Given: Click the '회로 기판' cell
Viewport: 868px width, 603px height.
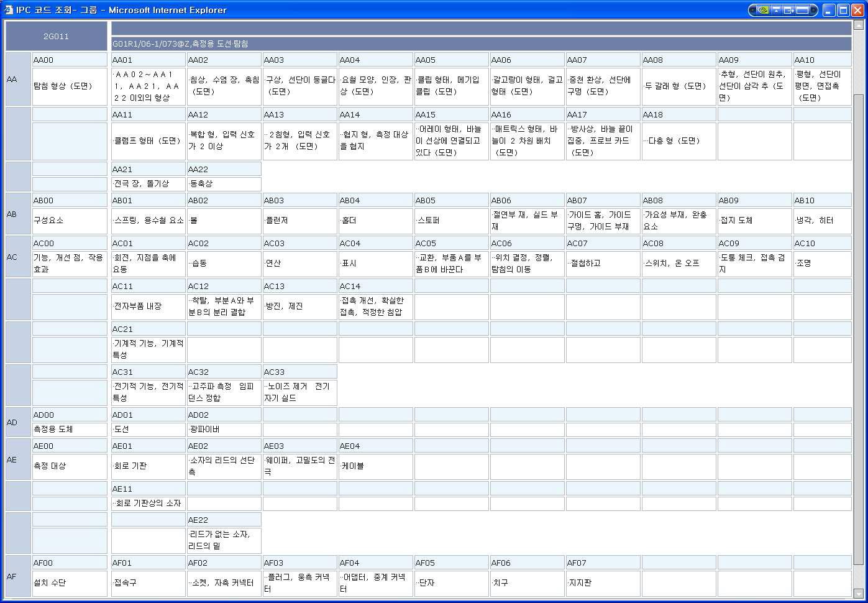Looking at the screenshot, I should pos(148,466).
